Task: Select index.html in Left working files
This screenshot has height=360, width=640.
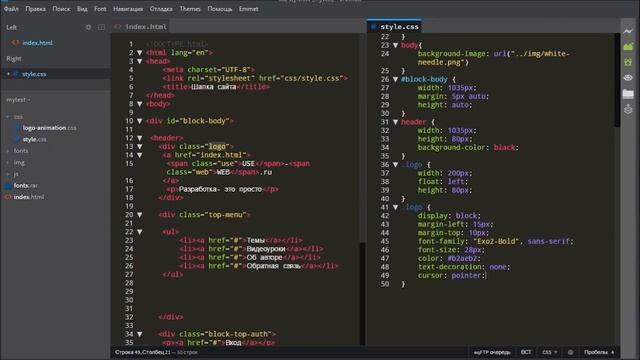Action: tap(37, 42)
